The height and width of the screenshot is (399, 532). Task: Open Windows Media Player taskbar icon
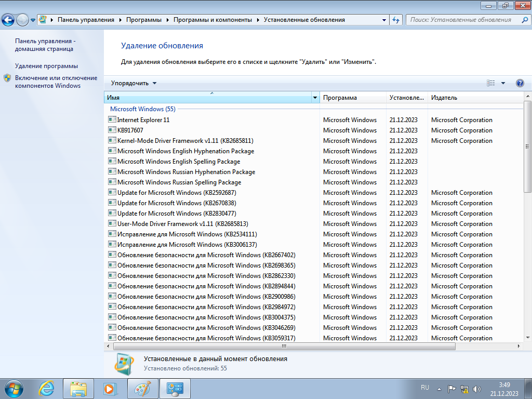click(110, 388)
